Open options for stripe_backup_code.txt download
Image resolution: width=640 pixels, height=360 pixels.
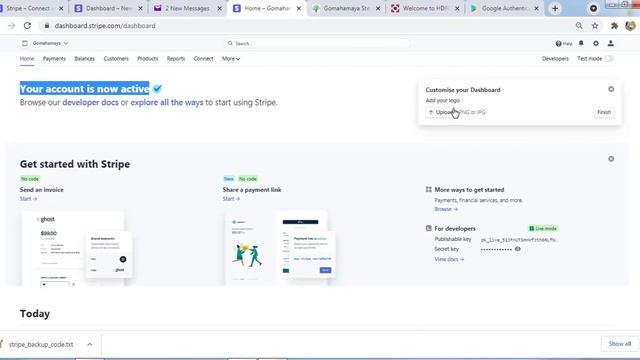(x=89, y=344)
